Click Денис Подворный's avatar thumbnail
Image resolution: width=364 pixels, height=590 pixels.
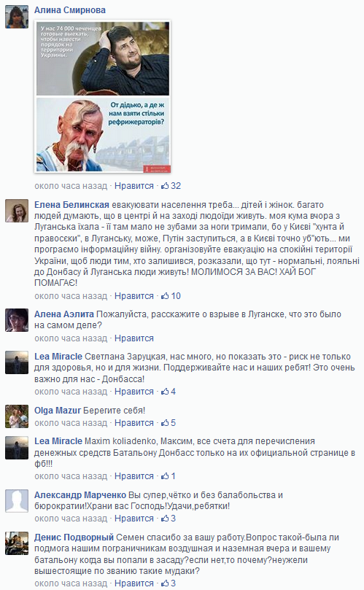pos(17,543)
